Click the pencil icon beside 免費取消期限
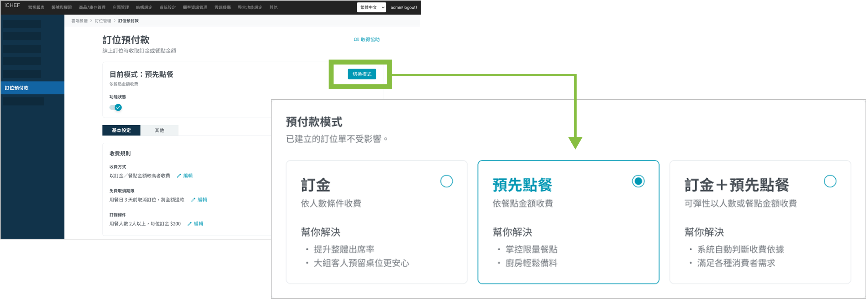Viewport: 868px width, 299px height. click(193, 199)
